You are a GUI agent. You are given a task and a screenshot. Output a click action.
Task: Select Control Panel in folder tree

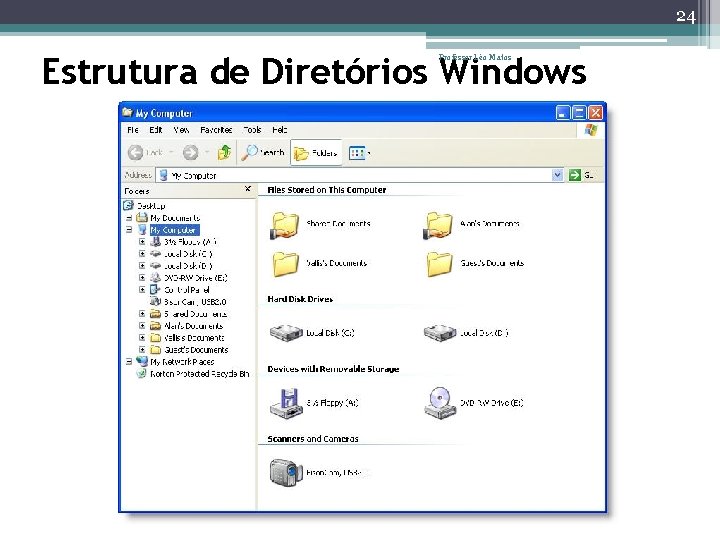tap(187, 290)
